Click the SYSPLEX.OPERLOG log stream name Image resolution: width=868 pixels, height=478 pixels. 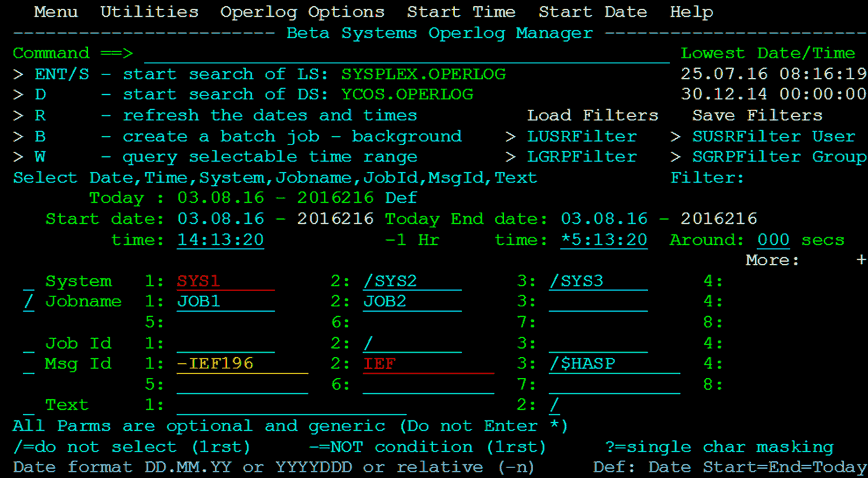(x=423, y=74)
